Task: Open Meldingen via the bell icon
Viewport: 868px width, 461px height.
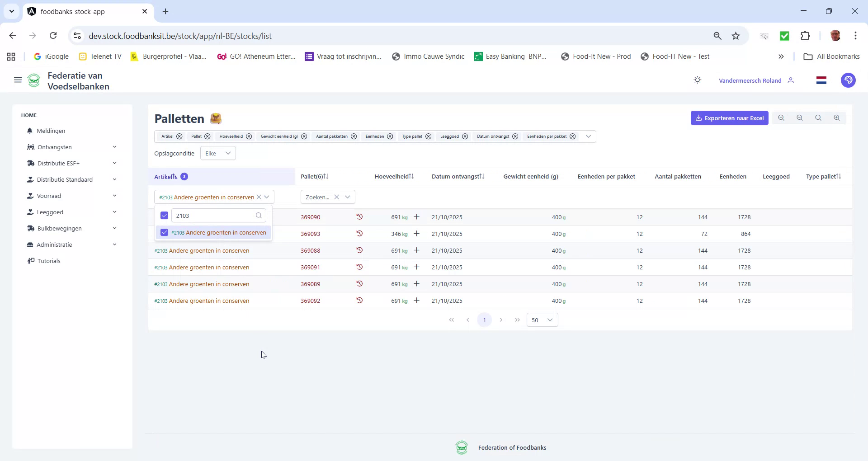Action: tap(29, 131)
